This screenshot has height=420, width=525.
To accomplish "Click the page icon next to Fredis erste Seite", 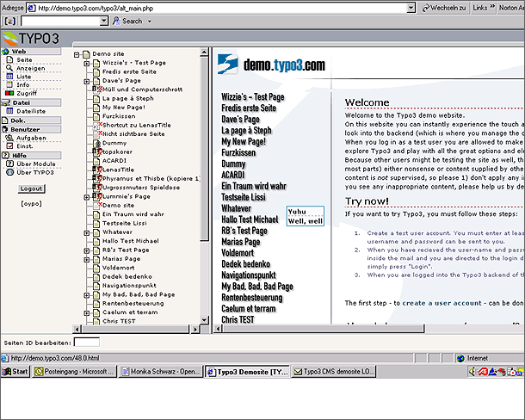I will (96, 71).
